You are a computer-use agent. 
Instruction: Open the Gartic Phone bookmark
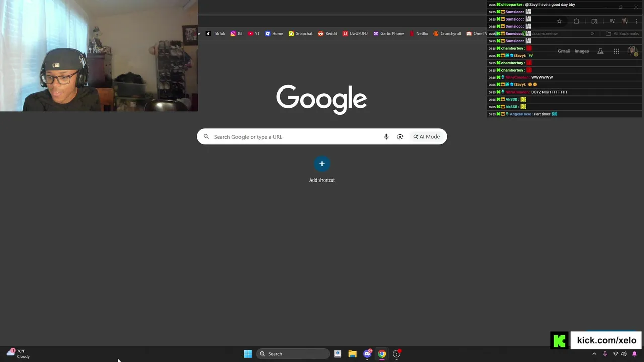point(388,34)
